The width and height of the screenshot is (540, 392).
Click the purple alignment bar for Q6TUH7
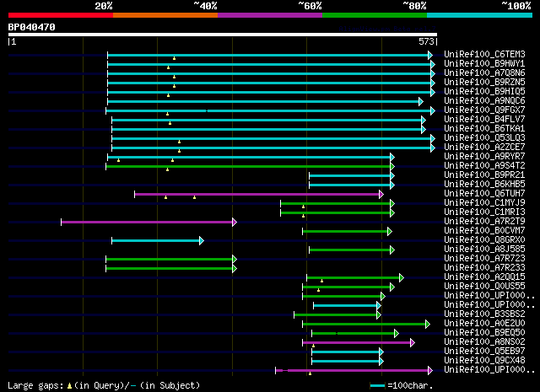[256, 195]
